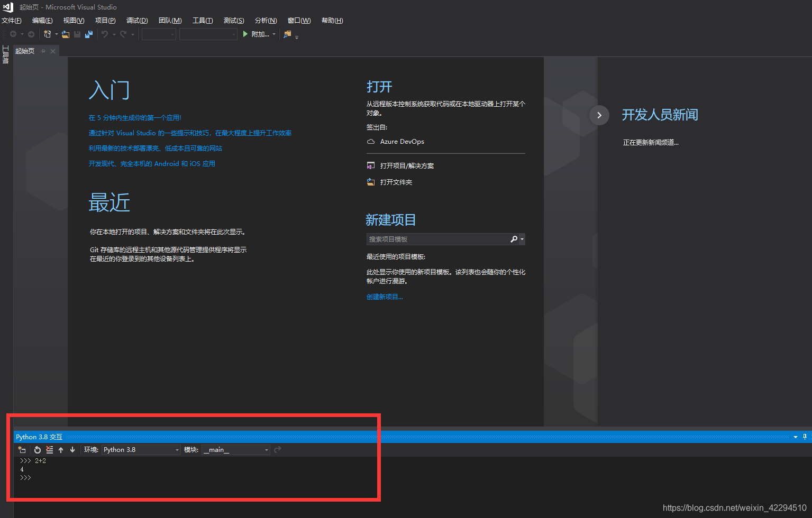Click the 开发人员新闻 heading
The width and height of the screenshot is (812, 518).
[x=660, y=115]
